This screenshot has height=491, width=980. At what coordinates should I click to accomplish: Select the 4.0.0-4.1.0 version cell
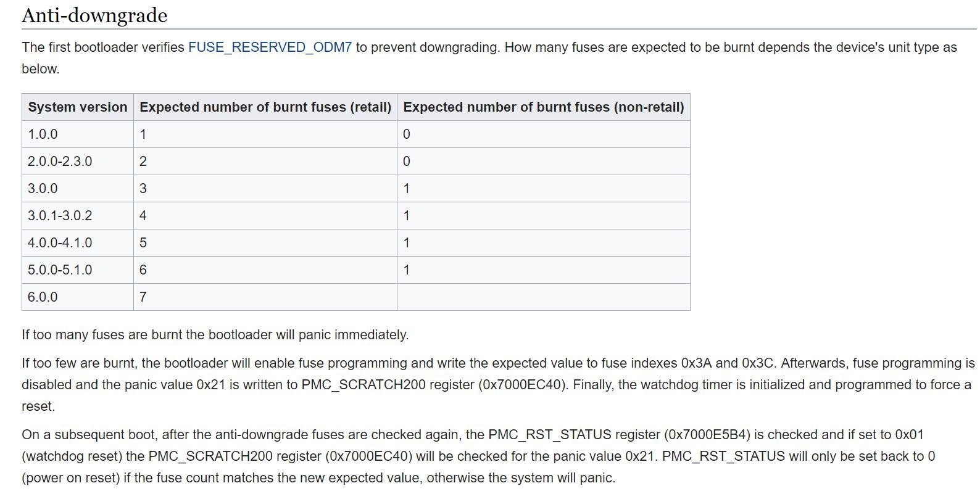pyautogui.click(x=78, y=243)
